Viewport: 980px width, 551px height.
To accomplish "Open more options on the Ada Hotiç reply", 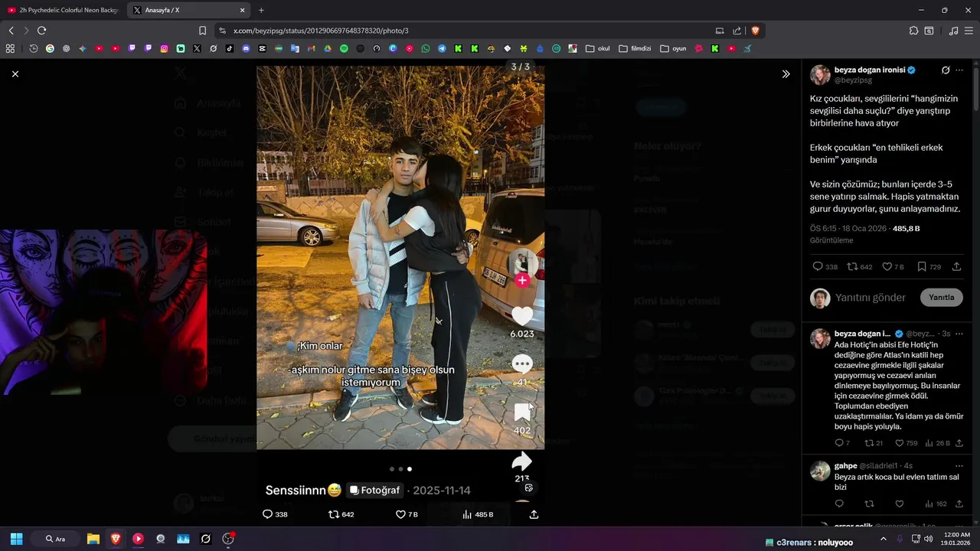I will coord(959,334).
